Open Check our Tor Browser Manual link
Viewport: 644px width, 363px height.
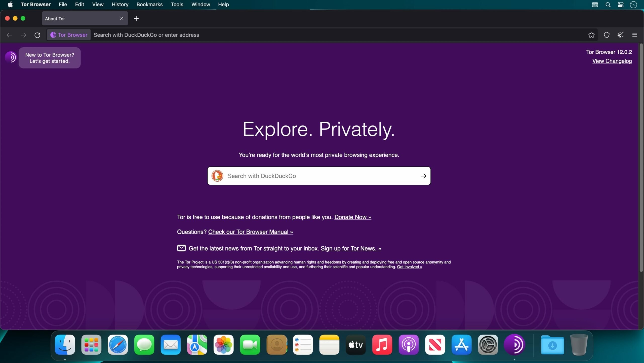point(251,232)
